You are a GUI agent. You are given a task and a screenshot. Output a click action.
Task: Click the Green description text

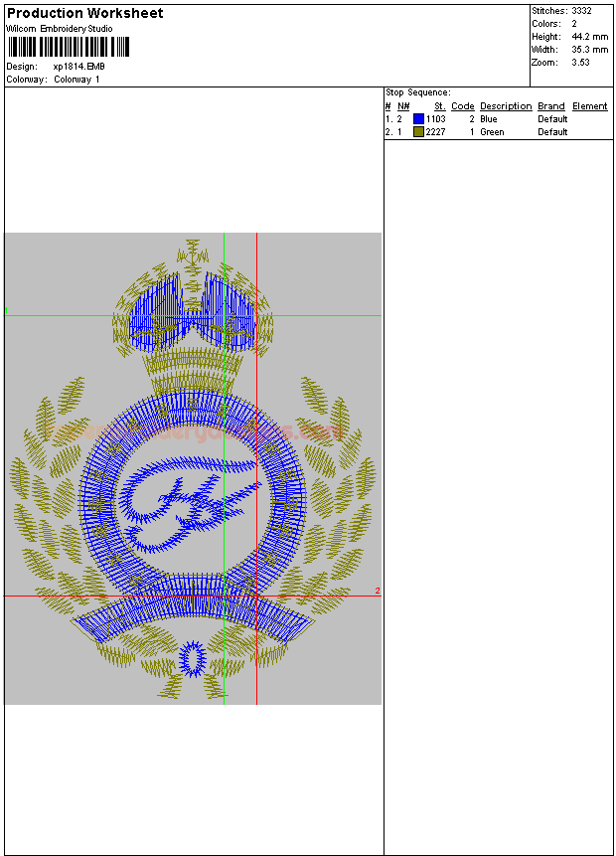[x=492, y=132]
